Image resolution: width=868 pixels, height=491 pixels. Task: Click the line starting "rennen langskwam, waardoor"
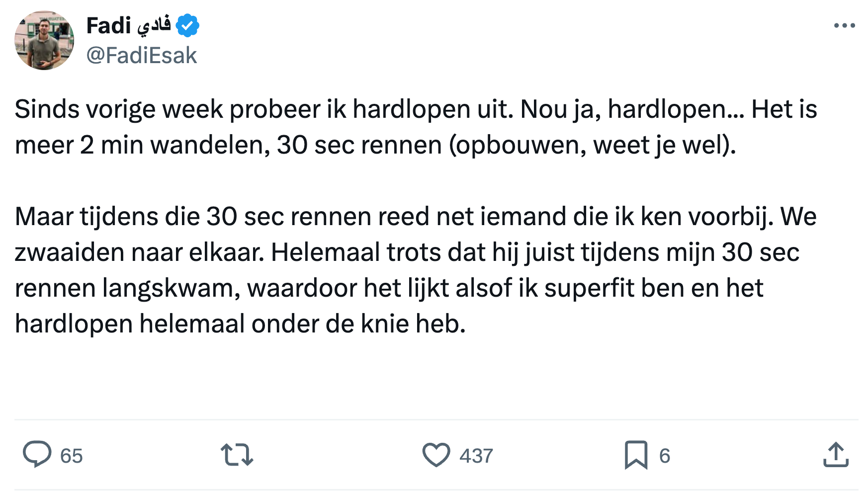[x=389, y=288]
